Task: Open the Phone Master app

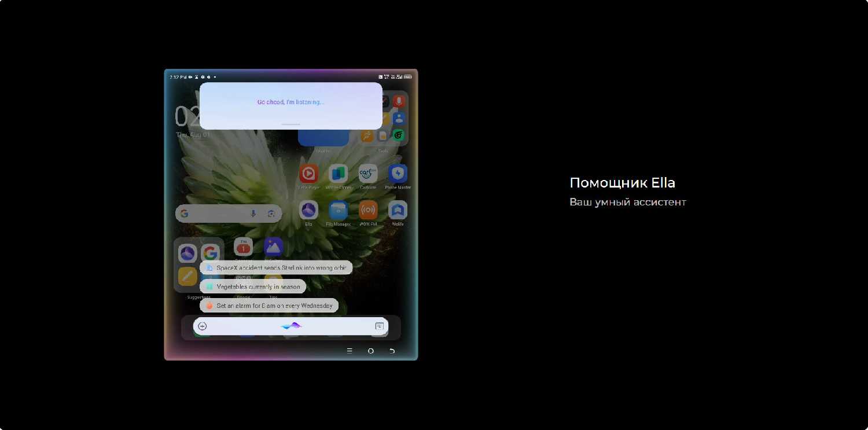Action: 398,174
